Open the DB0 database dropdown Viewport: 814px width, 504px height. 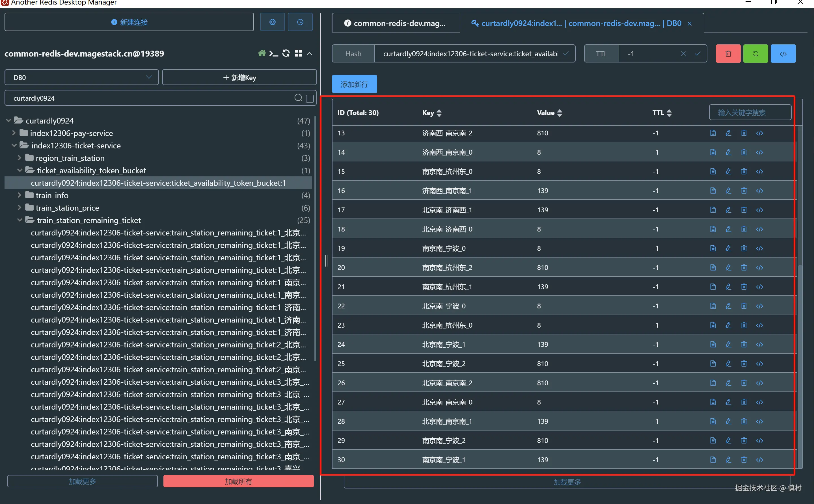click(x=81, y=77)
